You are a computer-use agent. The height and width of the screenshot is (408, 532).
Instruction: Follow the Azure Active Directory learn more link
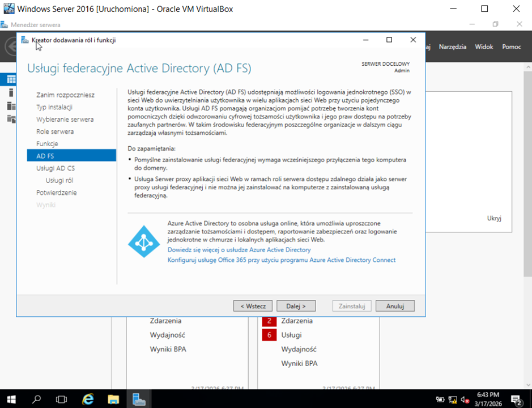239,250
